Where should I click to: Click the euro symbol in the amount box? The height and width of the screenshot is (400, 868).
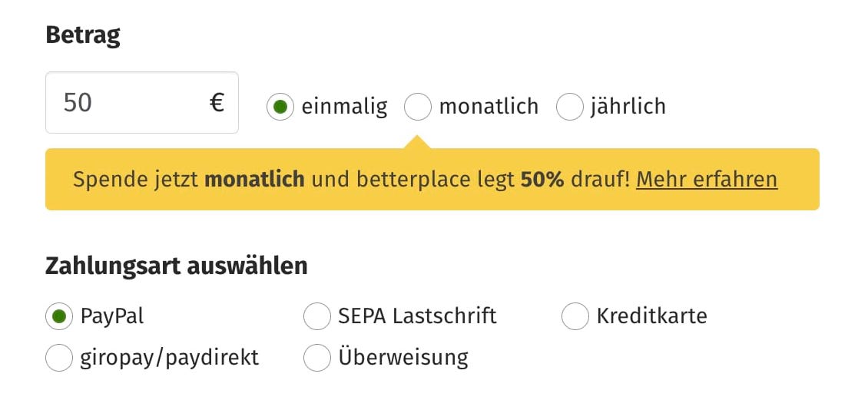tap(217, 103)
